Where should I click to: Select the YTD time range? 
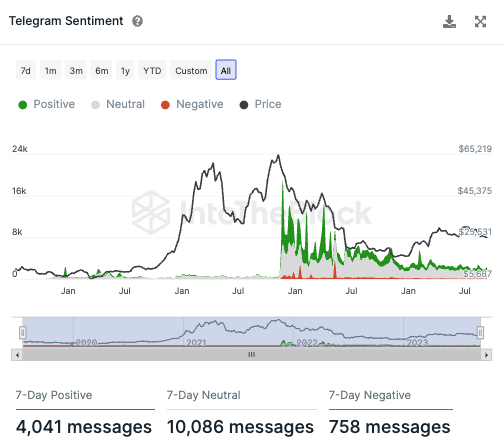[x=152, y=70]
